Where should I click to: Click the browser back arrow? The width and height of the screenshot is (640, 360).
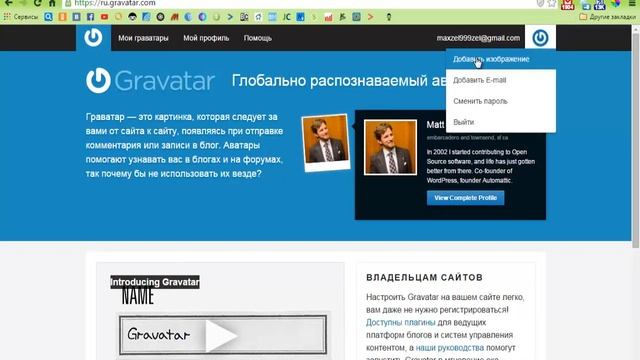[8, 3]
